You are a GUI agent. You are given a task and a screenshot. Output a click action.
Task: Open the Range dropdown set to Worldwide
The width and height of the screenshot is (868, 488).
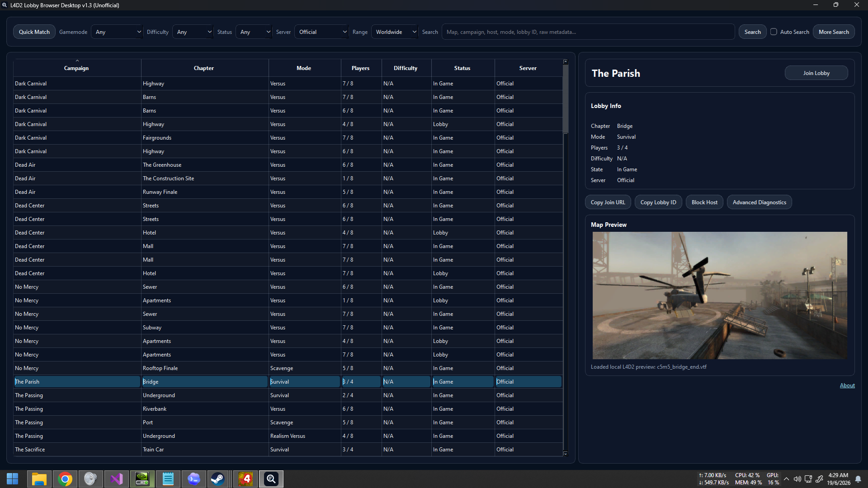tap(395, 32)
